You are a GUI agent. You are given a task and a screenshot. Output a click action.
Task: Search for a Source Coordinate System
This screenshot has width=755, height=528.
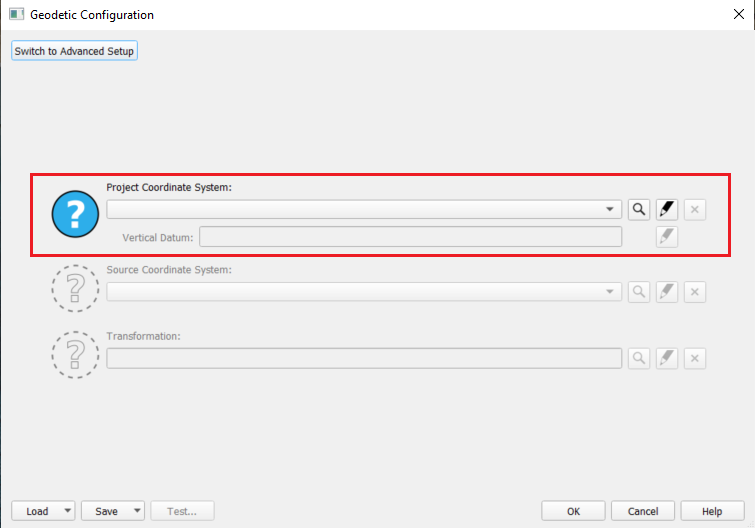pyautogui.click(x=639, y=291)
